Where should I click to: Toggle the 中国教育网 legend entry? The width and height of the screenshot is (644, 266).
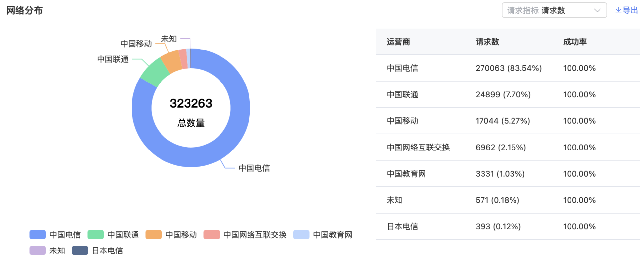click(x=323, y=235)
